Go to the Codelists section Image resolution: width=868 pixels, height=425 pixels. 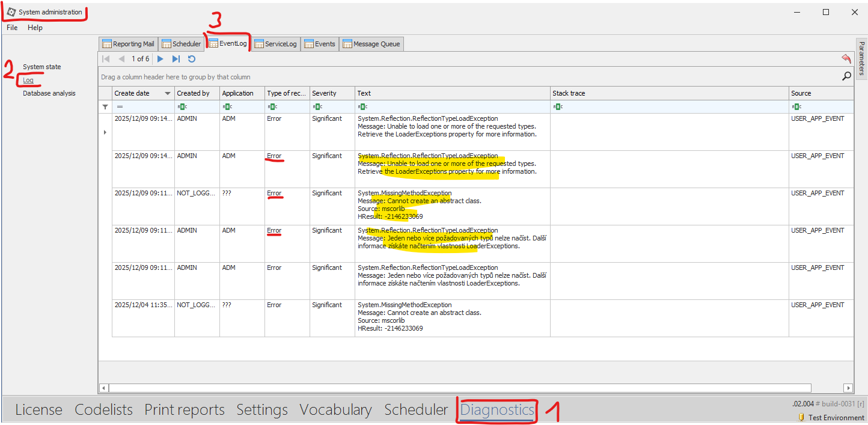103,410
